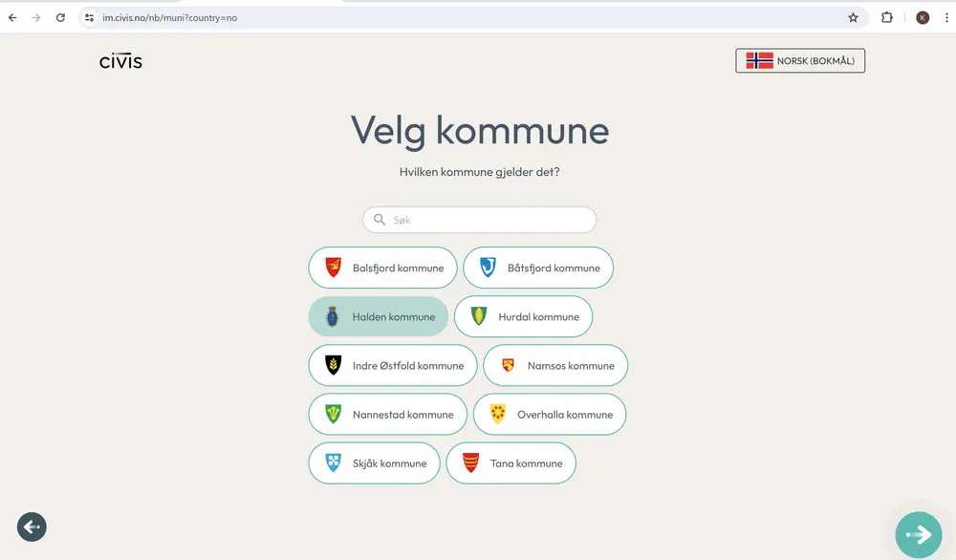Choose Overhalla kommune
Screen dimensions: 956x560
(550, 414)
